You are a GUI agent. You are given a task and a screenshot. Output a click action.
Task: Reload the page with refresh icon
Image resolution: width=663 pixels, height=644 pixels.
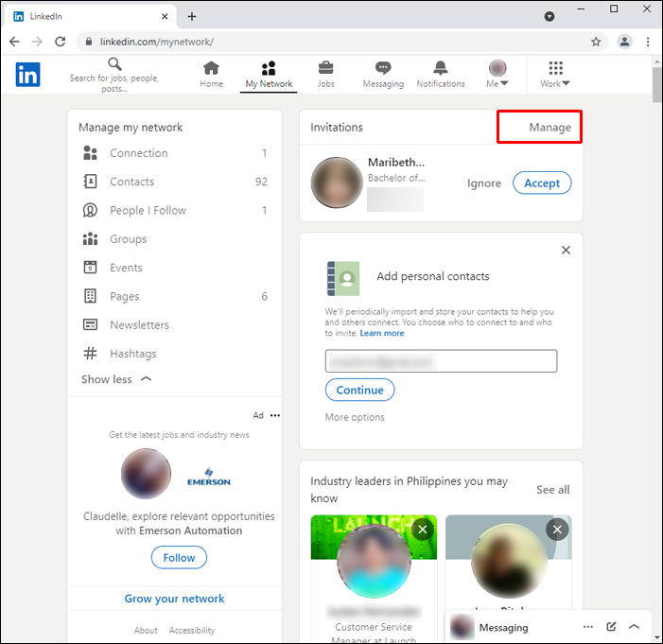(60, 42)
